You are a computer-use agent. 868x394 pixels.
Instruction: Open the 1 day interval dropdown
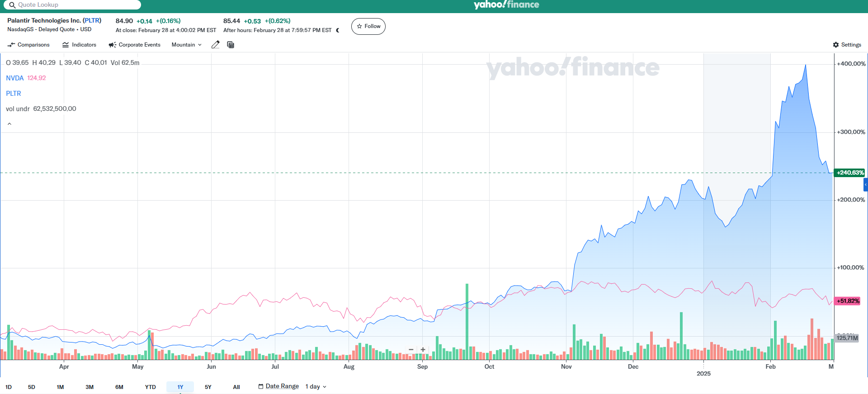click(316, 387)
